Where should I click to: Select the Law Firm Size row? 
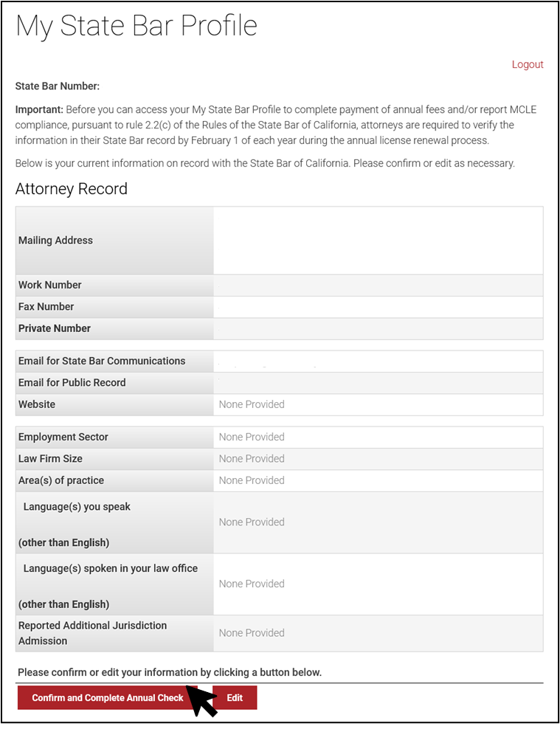(x=114, y=458)
